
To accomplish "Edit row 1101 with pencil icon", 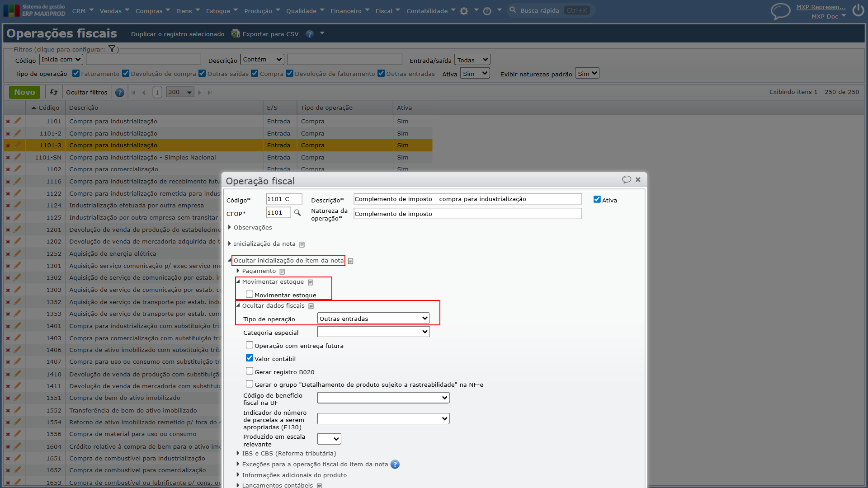I will tap(17, 121).
